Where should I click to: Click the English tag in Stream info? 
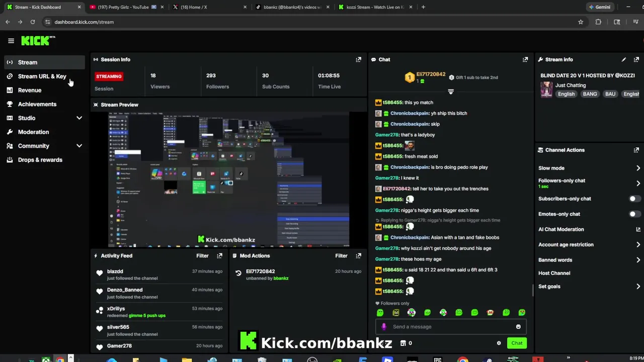point(566,94)
